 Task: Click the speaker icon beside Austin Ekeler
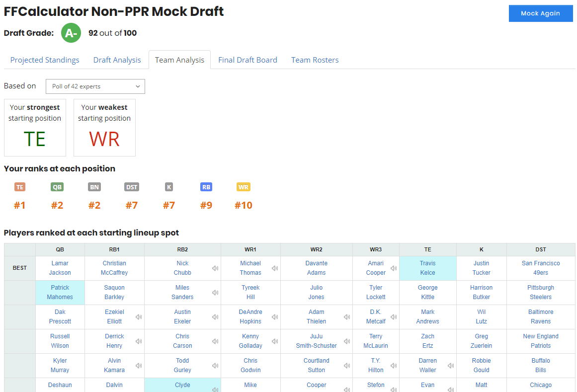pyautogui.click(x=215, y=317)
